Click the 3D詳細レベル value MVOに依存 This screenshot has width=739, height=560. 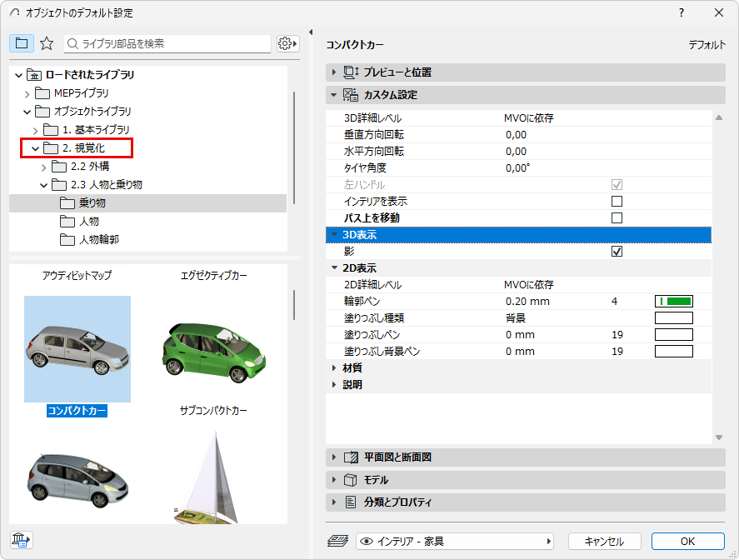click(528, 117)
